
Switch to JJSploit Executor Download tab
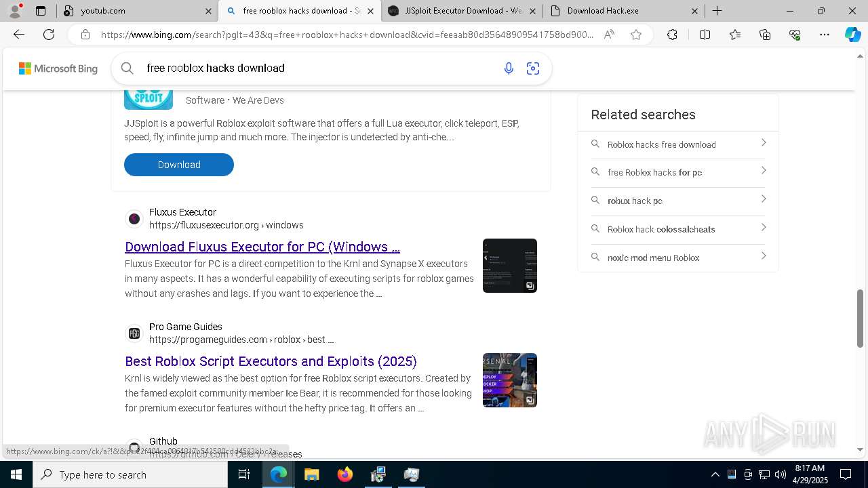(x=461, y=11)
